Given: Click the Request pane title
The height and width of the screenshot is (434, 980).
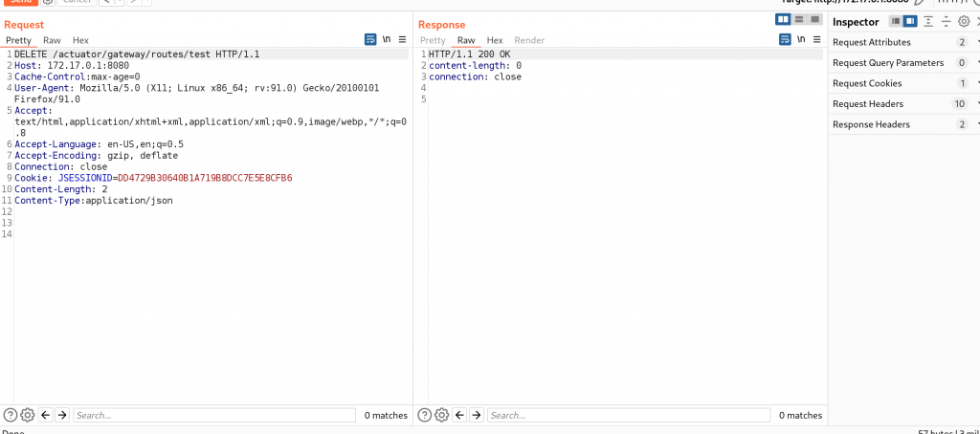Looking at the screenshot, I should 24,24.
